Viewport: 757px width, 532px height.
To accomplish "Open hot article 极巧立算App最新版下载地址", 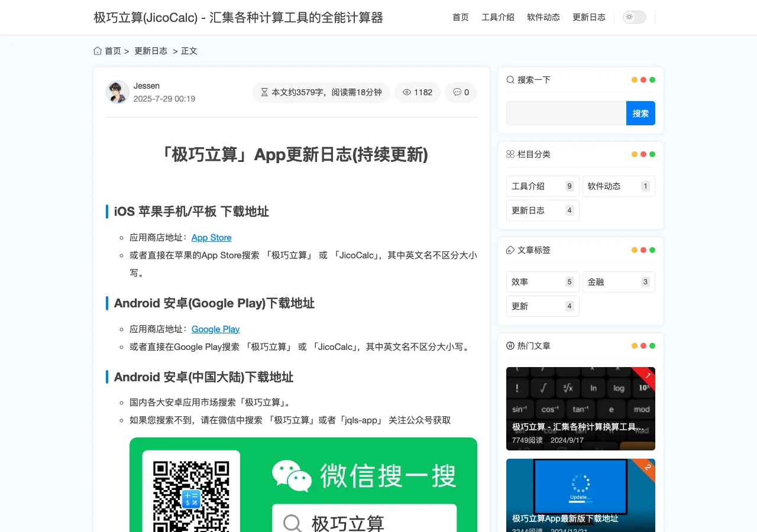I will coord(581,495).
